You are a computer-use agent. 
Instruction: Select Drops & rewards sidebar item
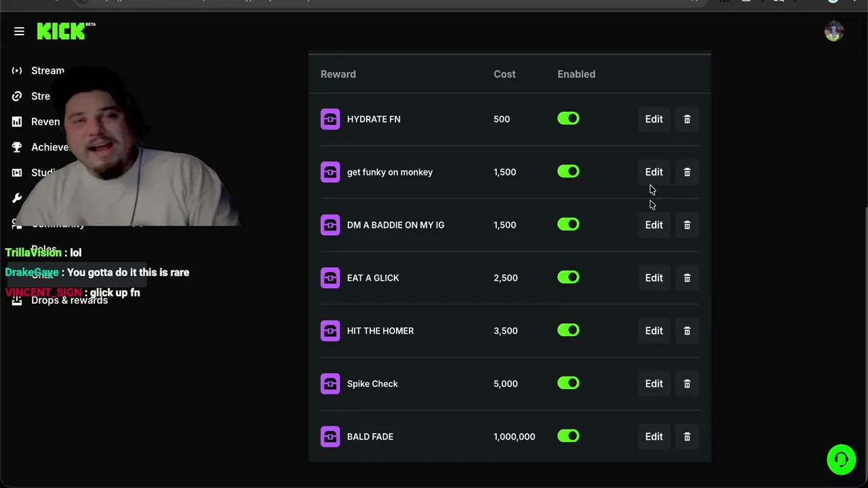click(69, 300)
